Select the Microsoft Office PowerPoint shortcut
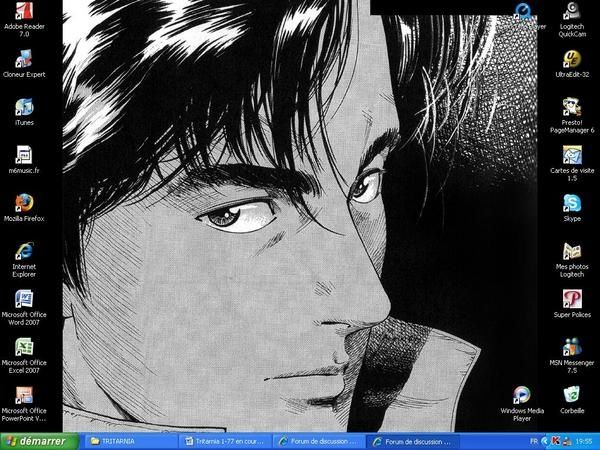 pyautogui.click(x=24, y=404)
